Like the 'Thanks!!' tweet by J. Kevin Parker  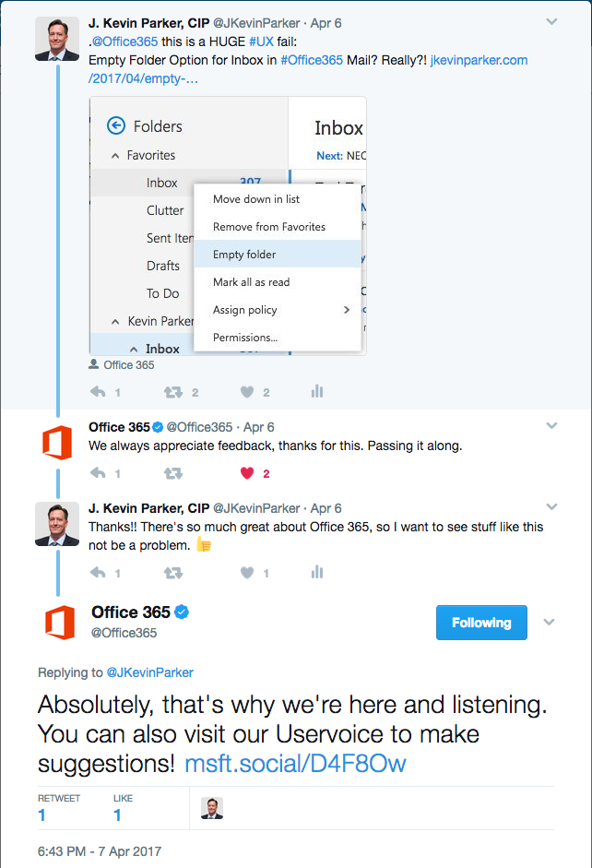pyautogui.click(x=247, y=573)
